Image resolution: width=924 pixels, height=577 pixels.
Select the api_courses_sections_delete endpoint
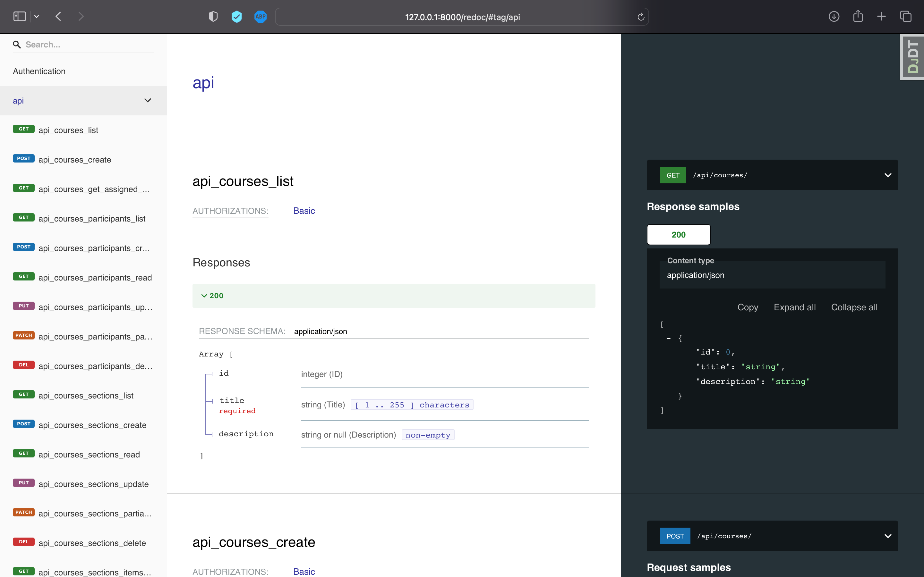(92, 542)
